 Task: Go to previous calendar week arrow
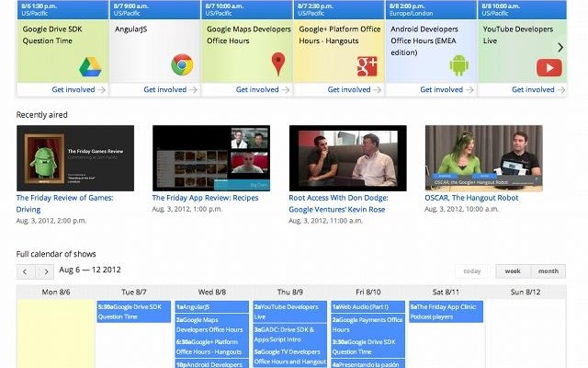pyautogui.click(x=25, y=271)
